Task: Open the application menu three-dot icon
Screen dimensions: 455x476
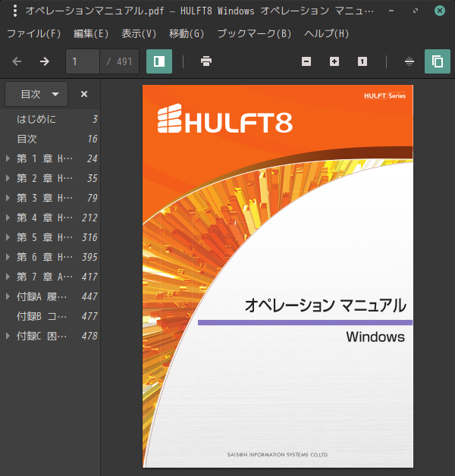Action: pos(15,11)
